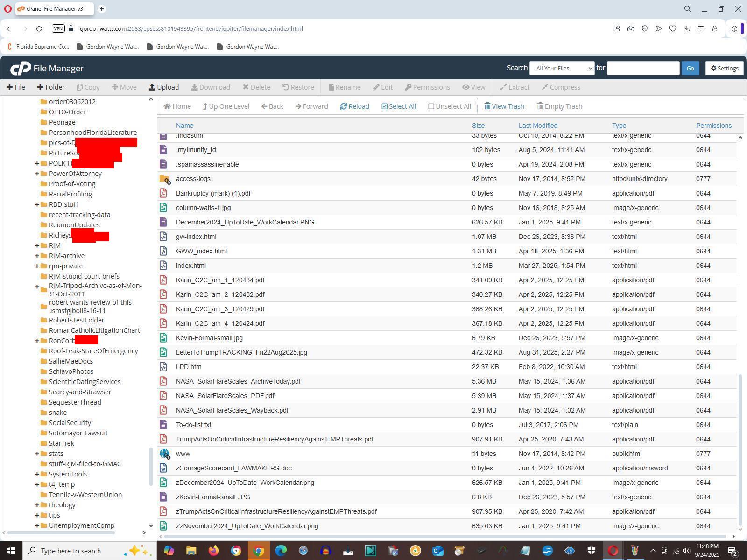Open the Settings button
The image size is (747, 560).
[x=724, y=68]
